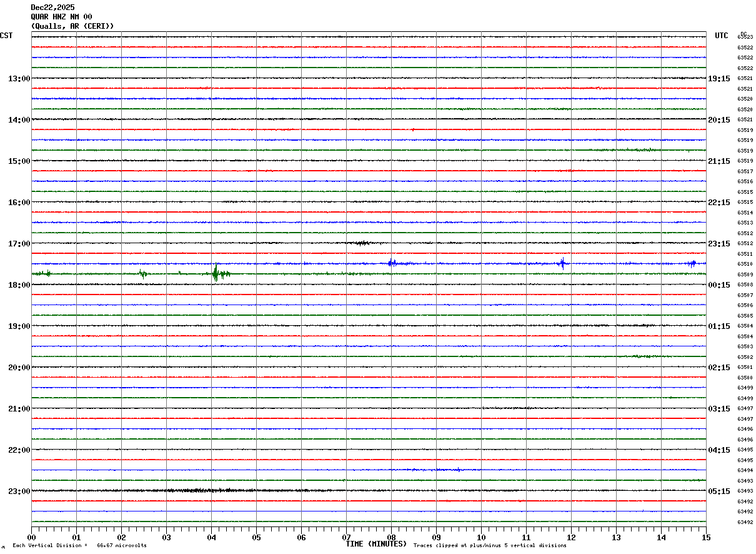Click the 15 minute tick label on the x-axis
The image size is (756, 554).
click(706, 537)
